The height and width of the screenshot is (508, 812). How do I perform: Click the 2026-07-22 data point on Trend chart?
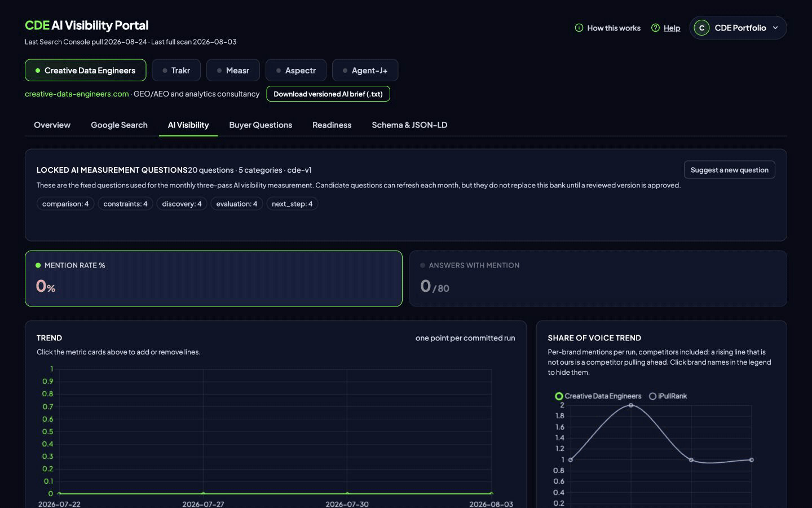click(x=59, y=494)
